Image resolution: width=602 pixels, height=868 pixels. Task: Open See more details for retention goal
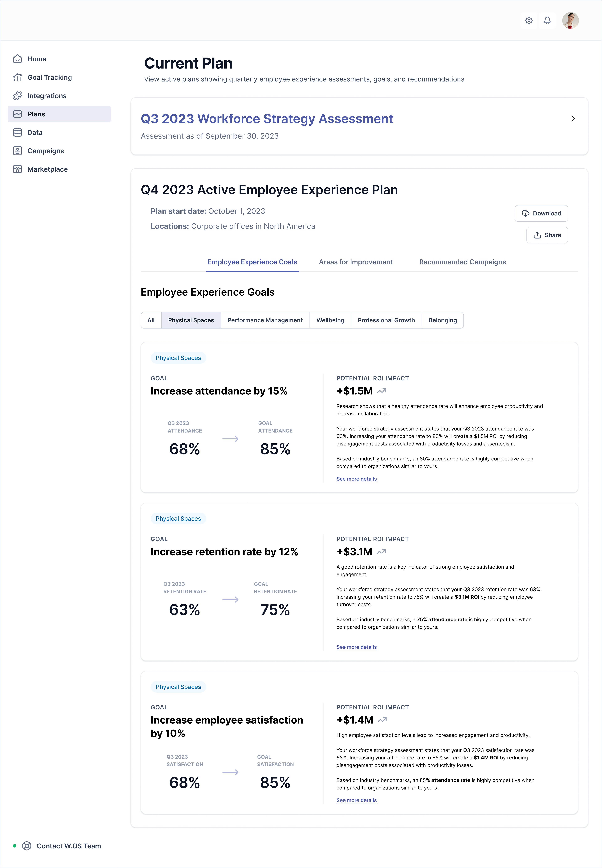coord(356,647)
